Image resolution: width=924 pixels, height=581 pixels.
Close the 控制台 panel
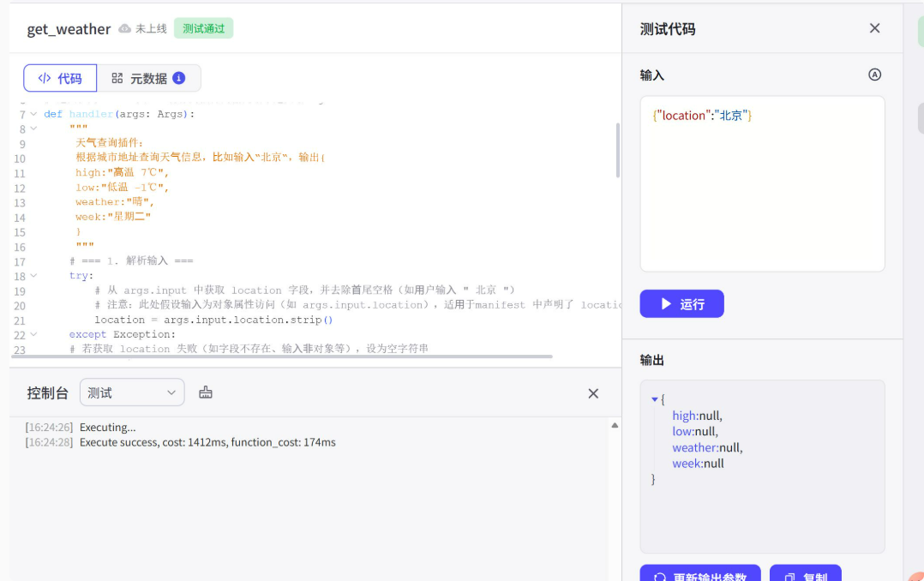pyautogui.click(x=593, y=393)
